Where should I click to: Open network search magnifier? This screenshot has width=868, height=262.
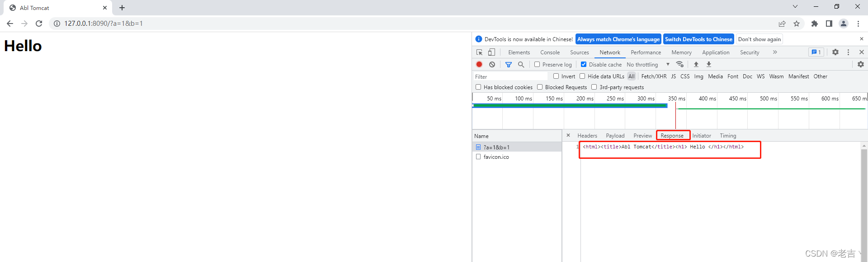[x=521, y=64]
